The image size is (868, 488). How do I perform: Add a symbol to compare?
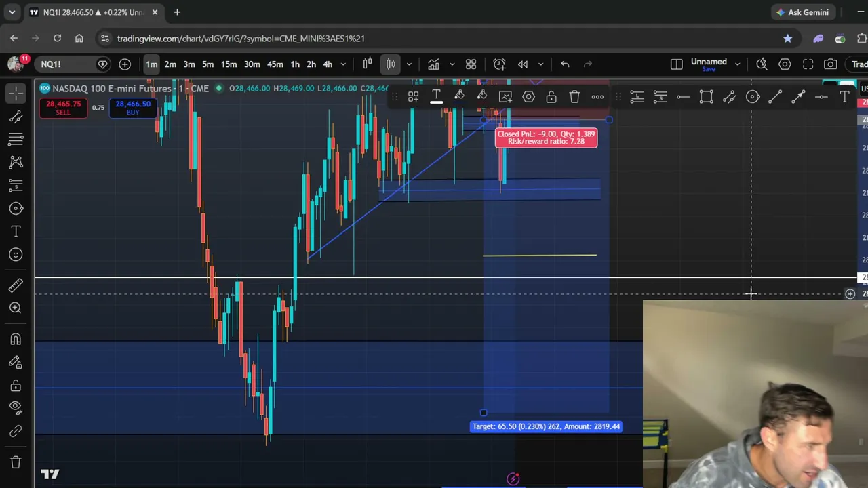pos(125,64)
